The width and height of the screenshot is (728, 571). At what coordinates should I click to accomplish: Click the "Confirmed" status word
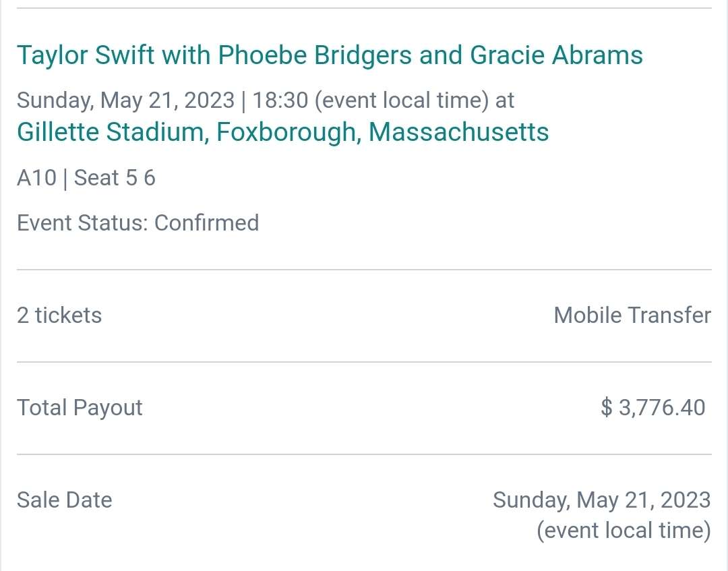(207, 223)
